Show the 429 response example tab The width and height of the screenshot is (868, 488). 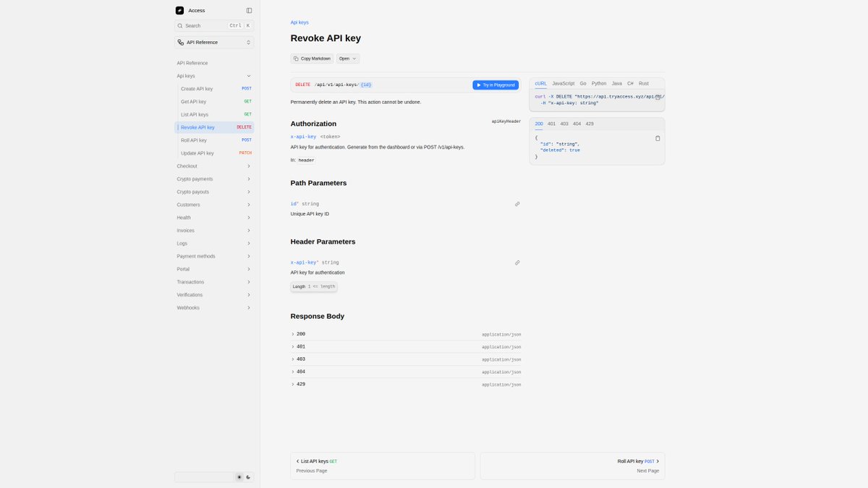click(590, 124)
